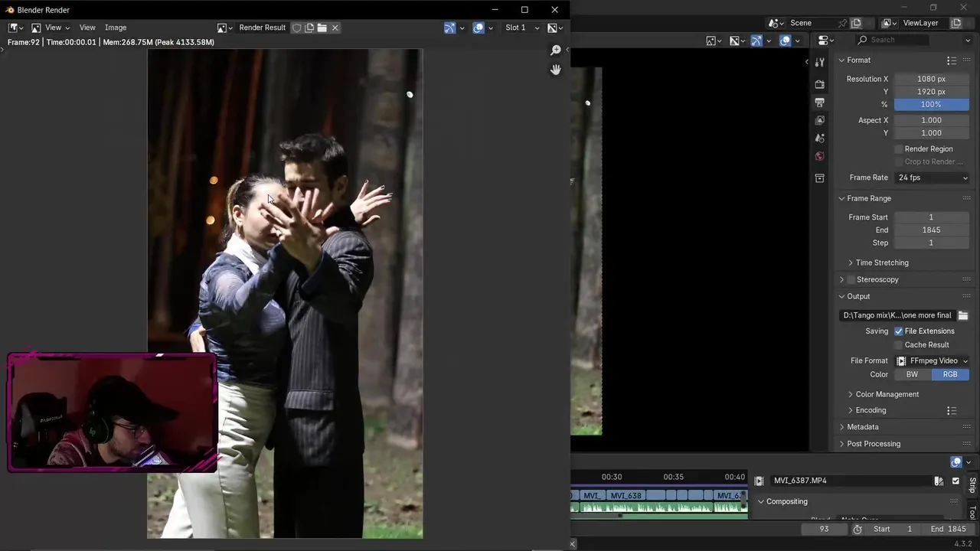Image resolution: width=980 pixels, height=551 pixels.
Task: Click the zoom magnifier gizmo
Action: [556, 50]
